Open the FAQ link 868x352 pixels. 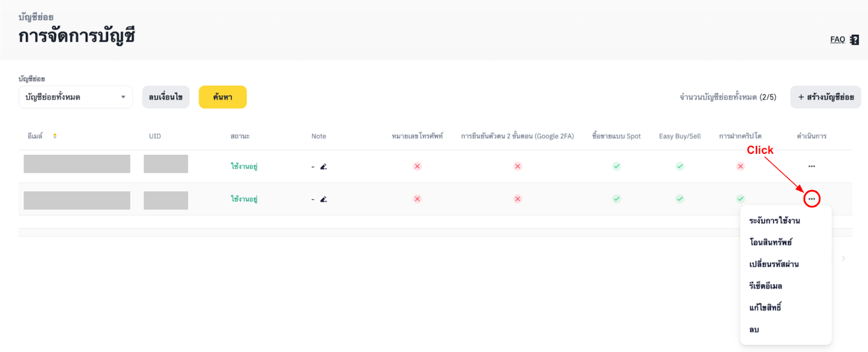(x=837, y=40)
